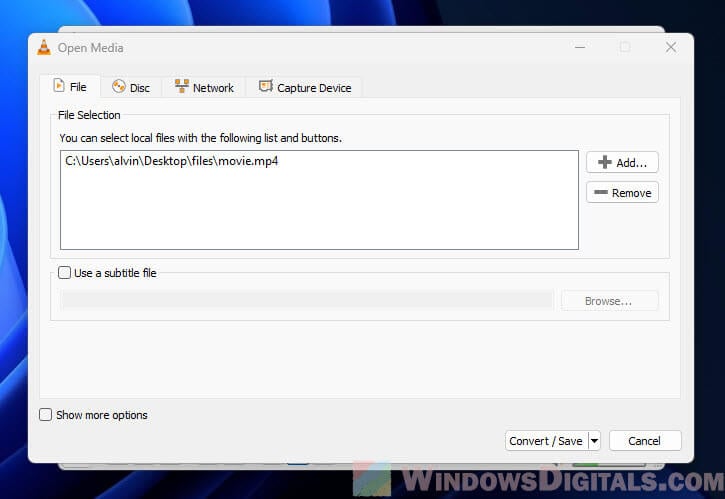725x499 pixels.
Task: Expand the Convert / Save dropdown arrow
Action: point(594,441)
